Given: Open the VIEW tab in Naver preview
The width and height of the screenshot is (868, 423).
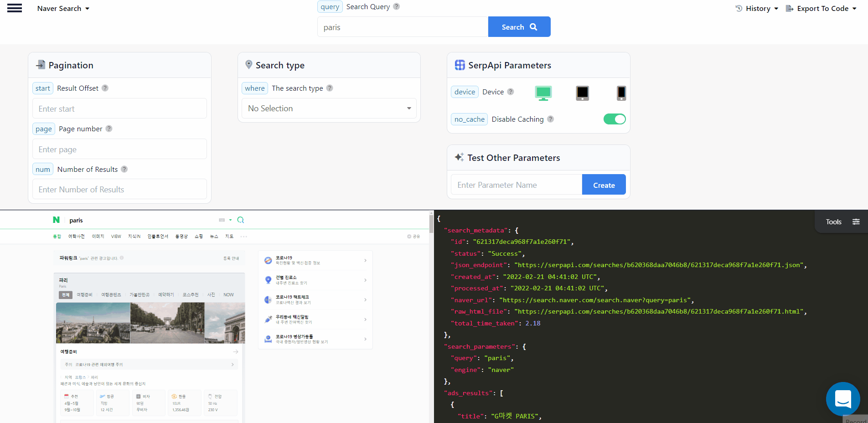Looking at the screenshot, I should pyautogui.click(x=116, y=236).
